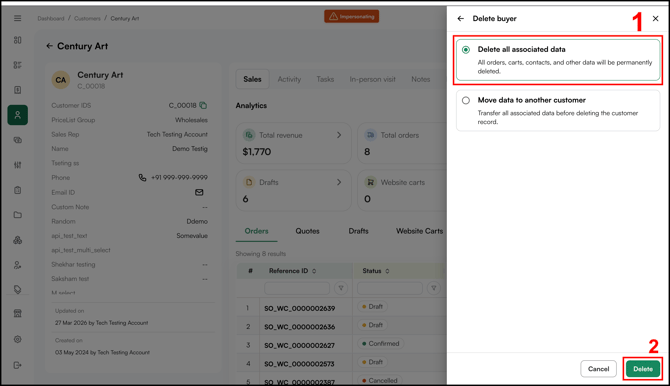Click the Impersonating warning badge
This screenshot has height=386, width=670.
pyautogui.click(x=351, y=16)
